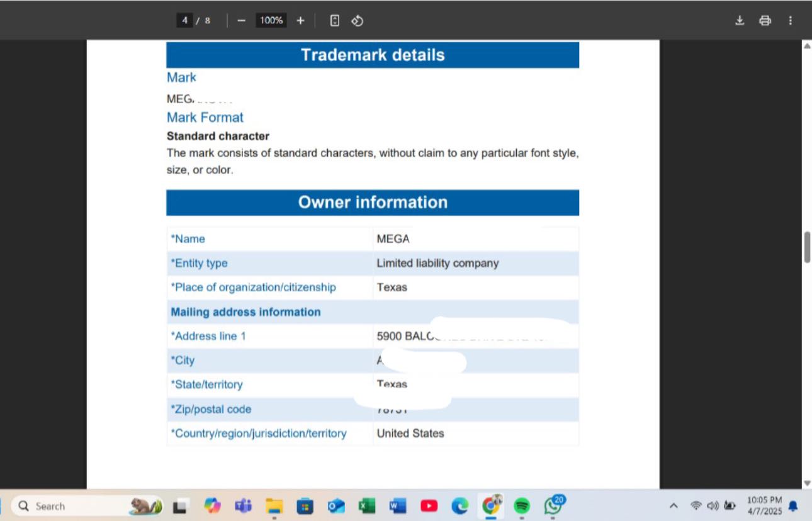
Task: Rotate the page counterclockwise
Action: pos(357,21)
